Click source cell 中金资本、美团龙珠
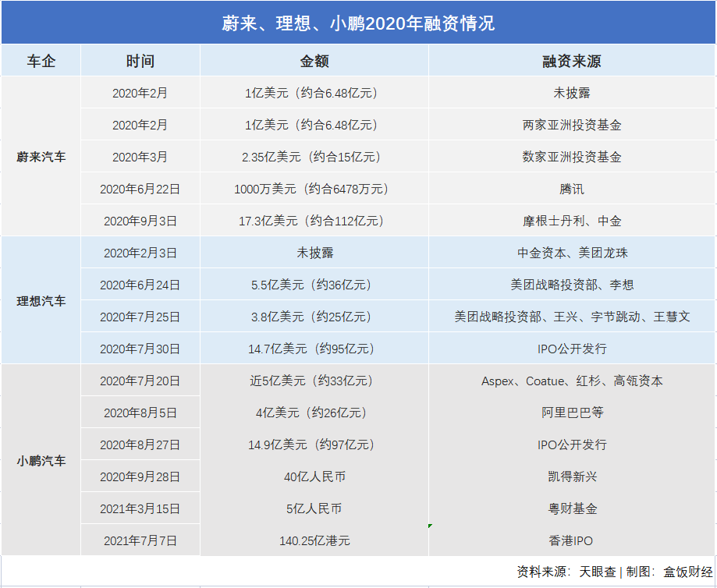The width and height of the screenshot is (717, 588). coord(572,253)
